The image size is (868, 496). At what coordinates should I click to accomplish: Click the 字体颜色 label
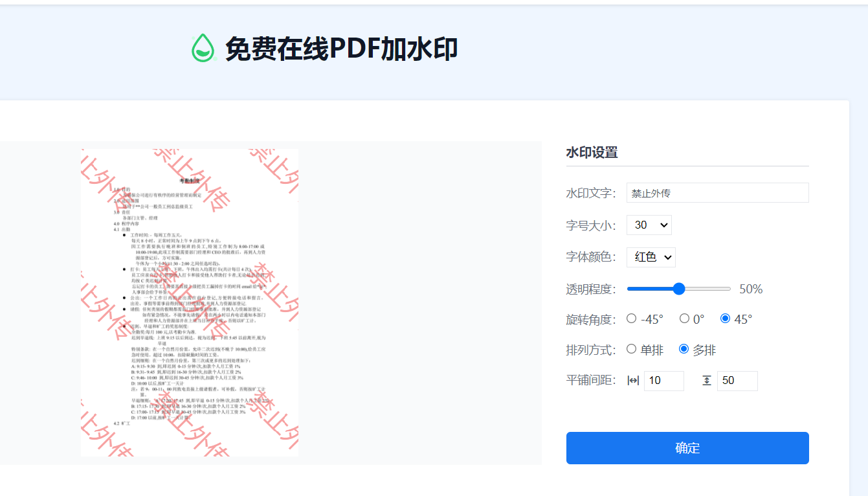591,257
